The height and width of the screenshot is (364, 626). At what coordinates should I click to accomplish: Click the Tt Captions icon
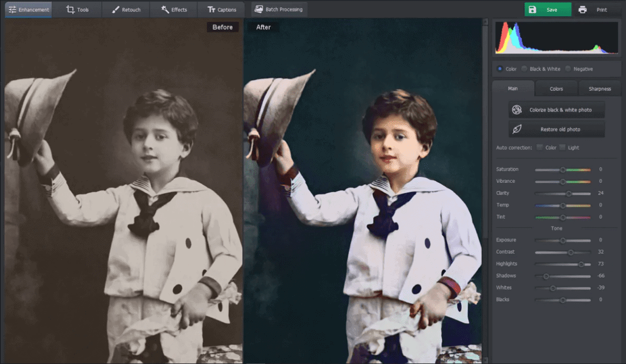click(211, 9)
